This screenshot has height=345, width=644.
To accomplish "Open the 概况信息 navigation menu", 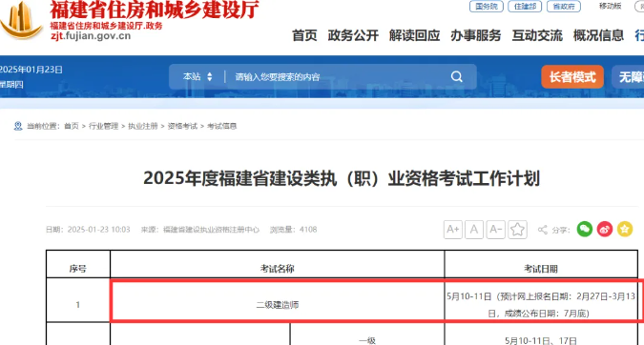I will (x=598, y=35).
